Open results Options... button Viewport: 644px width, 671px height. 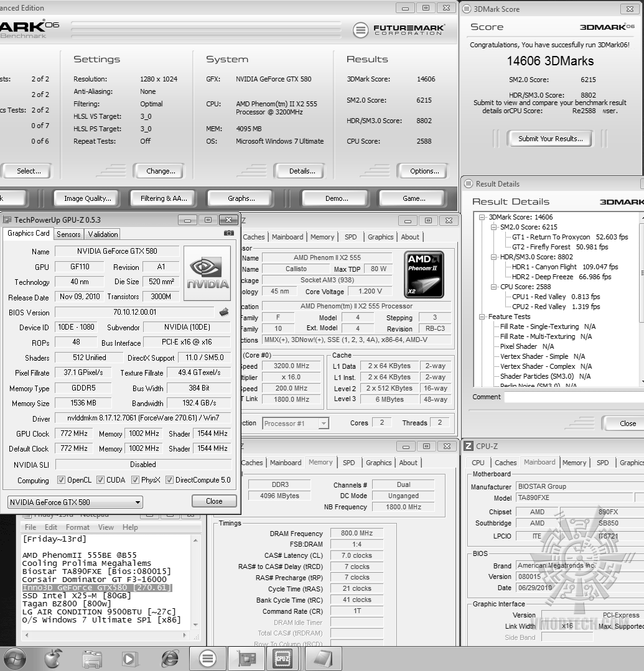[424, 171]
